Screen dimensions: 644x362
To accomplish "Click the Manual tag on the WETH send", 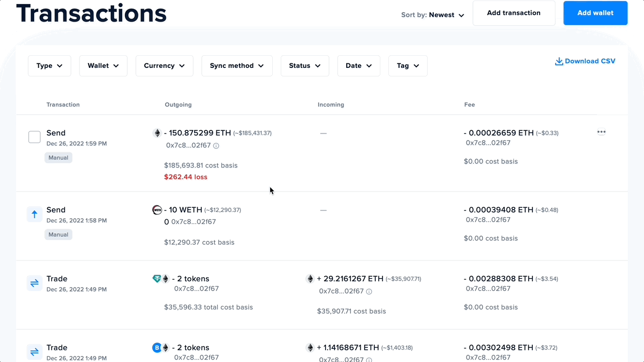I will [x=58, y=234].
